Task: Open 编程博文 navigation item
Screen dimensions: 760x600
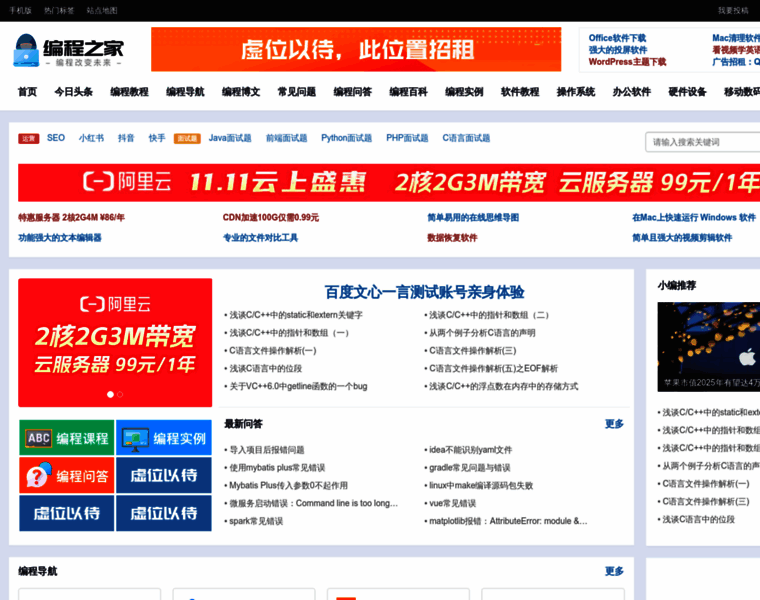Action: pyautogui.click(x=241, y=92)
